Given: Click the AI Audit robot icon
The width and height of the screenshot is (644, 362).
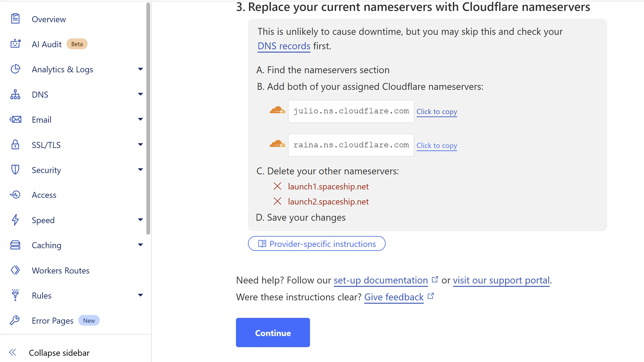Looking at the screenshot, I should (16, 44).
